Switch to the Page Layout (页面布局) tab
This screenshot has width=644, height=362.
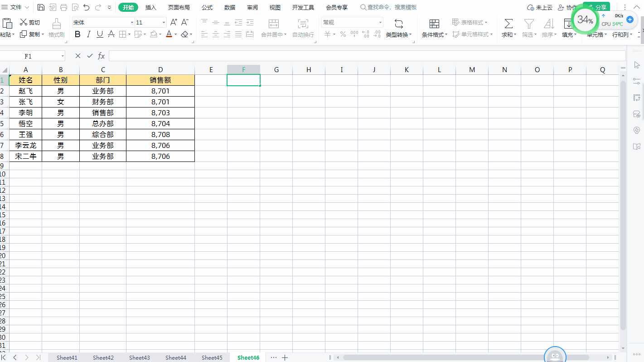(179, 7)
